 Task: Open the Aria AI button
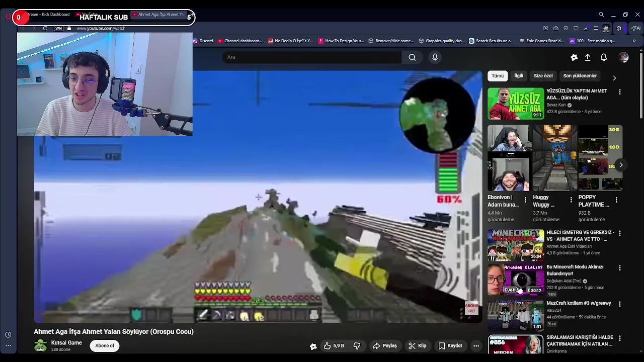click(x=635, y=28)
